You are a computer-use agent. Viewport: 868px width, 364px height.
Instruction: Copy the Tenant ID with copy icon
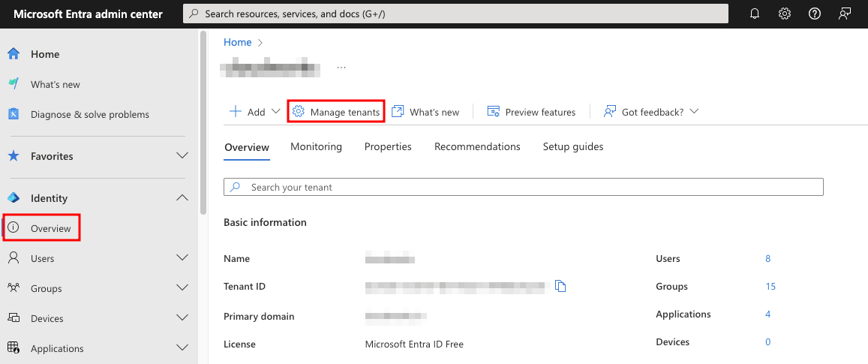pos(560,286)
